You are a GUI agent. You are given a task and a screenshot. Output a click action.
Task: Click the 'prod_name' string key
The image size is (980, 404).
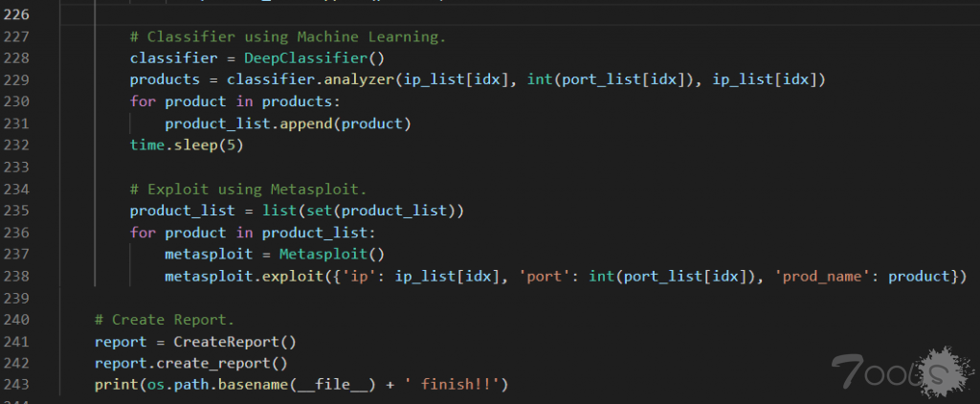click(822, 276)
